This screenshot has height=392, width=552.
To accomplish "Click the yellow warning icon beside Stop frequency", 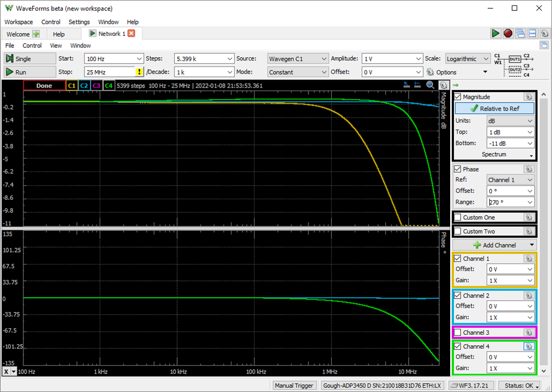I will (139, 72).
